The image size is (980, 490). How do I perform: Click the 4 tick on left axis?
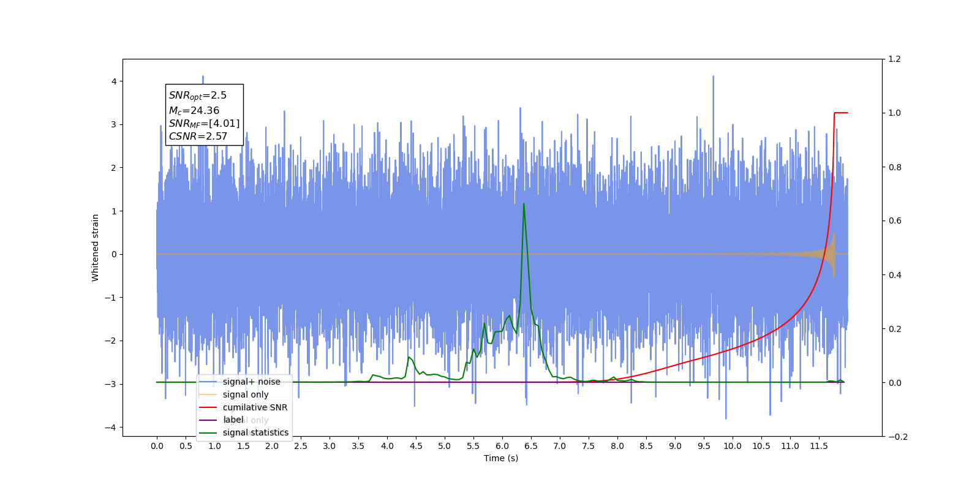click(x=114, y=81)
